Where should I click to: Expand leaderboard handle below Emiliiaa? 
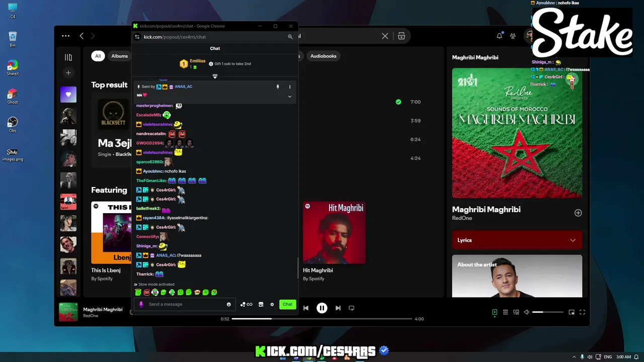point(215,76)
